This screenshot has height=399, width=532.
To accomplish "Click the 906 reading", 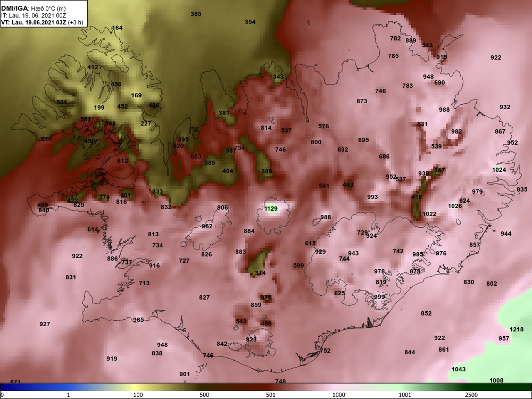I will [222, 207].
